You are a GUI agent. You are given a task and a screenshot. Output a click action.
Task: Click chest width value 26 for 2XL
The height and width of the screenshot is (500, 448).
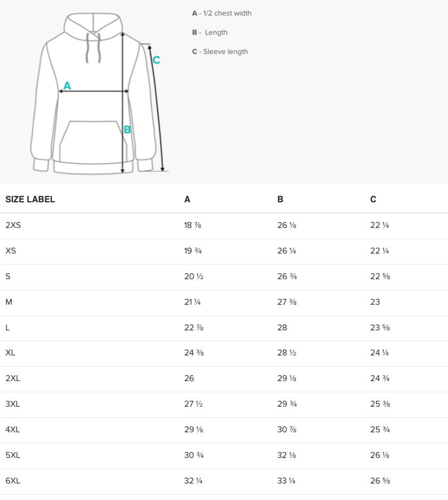(189, 378)
